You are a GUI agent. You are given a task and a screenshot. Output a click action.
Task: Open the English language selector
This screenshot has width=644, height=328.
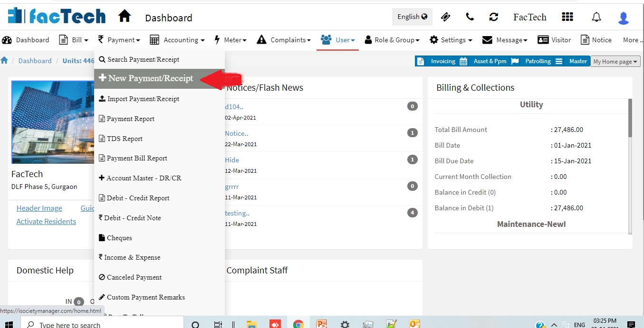[412, 17]
